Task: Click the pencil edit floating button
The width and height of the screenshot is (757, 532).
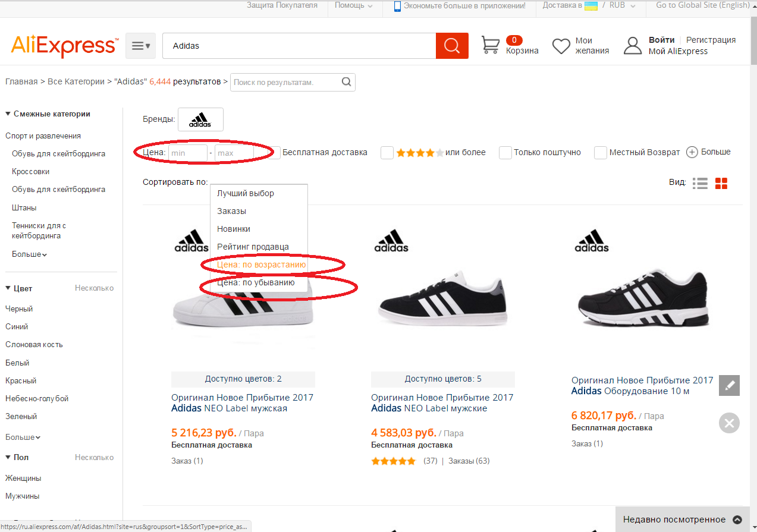Action: (729, 385)
